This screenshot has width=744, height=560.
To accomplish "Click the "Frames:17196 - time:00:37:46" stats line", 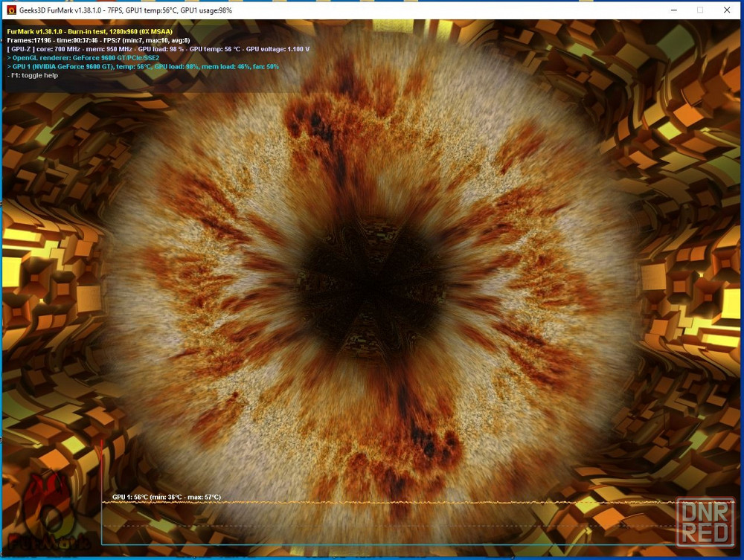I will (x=98, y=40).
